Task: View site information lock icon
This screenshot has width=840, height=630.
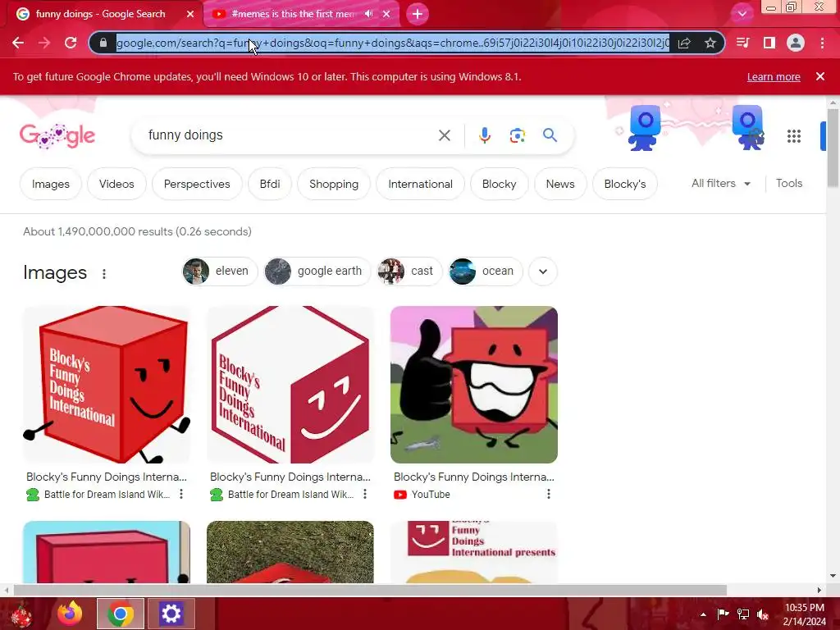Action: [103, 43]
